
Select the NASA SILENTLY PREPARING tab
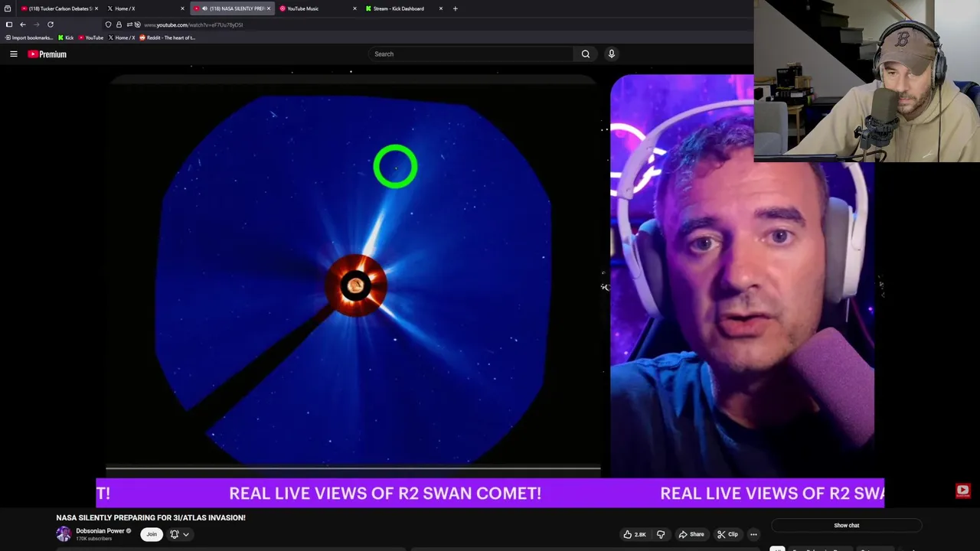pos(233,8)
